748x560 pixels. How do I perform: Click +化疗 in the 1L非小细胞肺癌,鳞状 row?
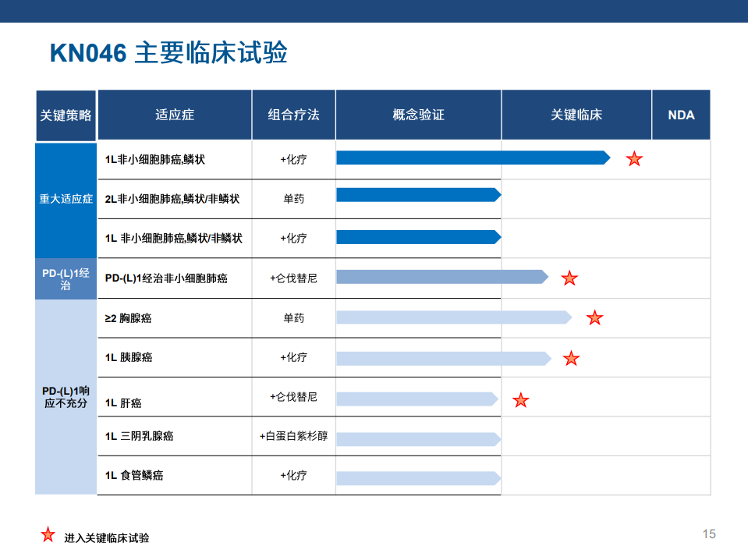pyautogui.click(x=293, y=159)
